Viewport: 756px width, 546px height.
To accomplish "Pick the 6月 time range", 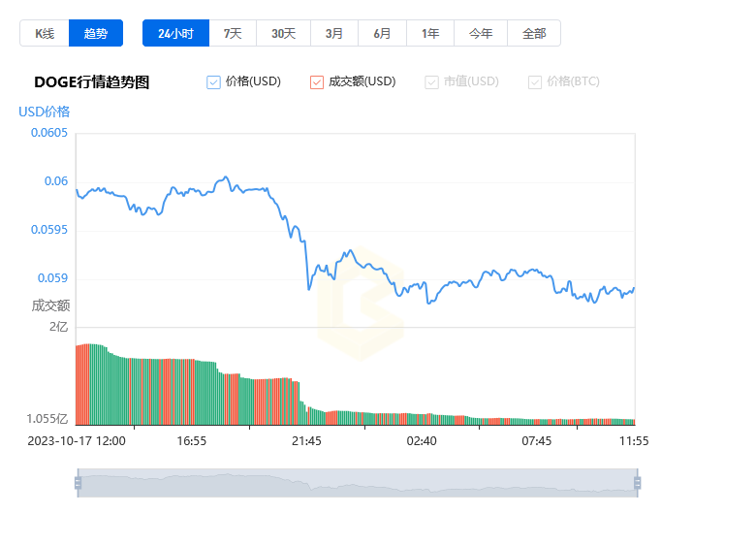I will click(x=382, y=33).
